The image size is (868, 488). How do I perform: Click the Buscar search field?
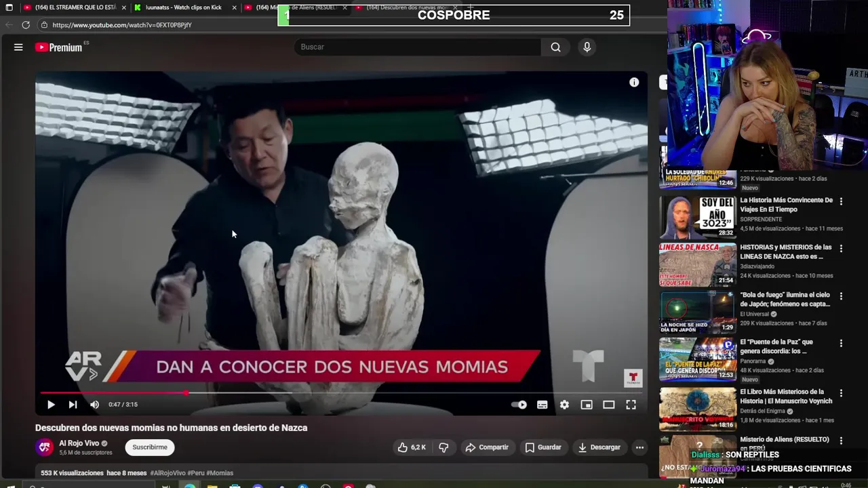click(x=417, y=47)
